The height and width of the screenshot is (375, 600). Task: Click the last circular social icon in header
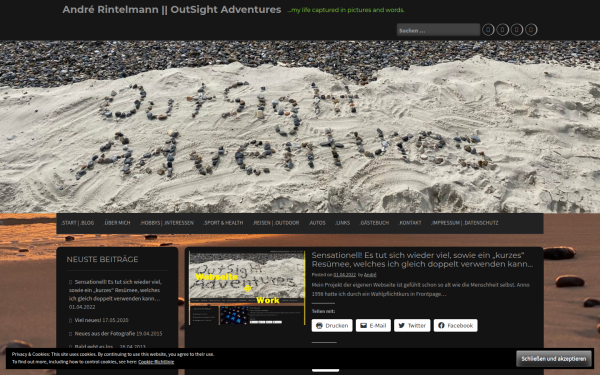tap(531, 29)
